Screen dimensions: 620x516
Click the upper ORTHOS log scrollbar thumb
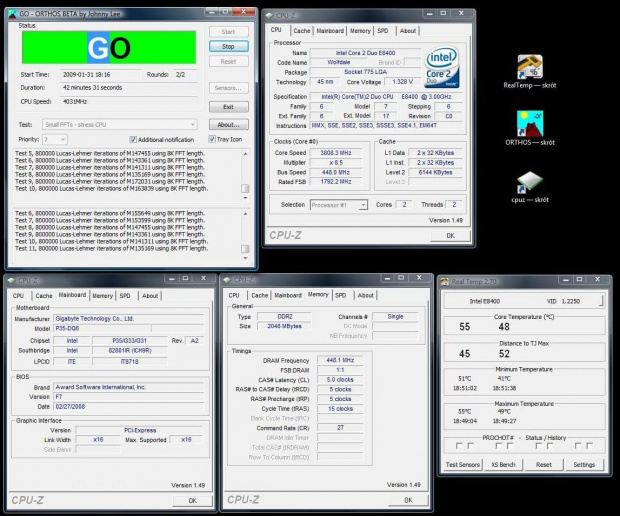pyautogui.click(x=245, y=188)
